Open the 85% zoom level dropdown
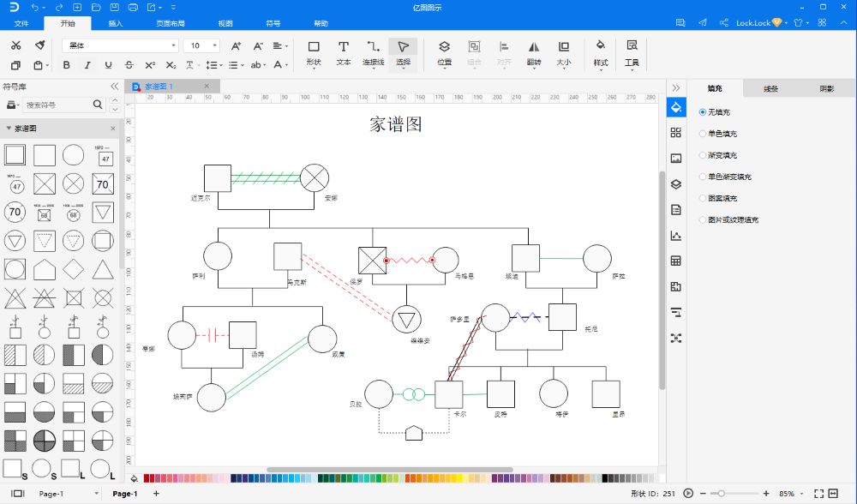The width and height of the screenshot is (857, 504). click(x=790, y=494)
